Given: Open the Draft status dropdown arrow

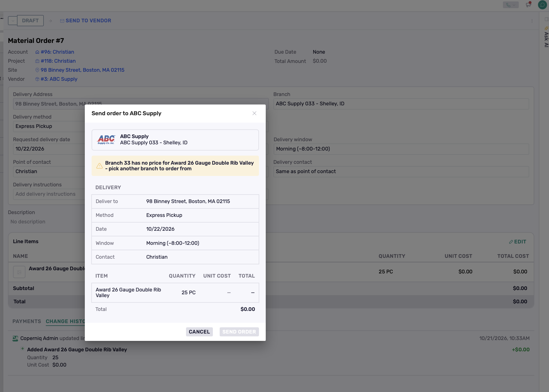Looking at the screenshot, I should (x=13, y=21).
